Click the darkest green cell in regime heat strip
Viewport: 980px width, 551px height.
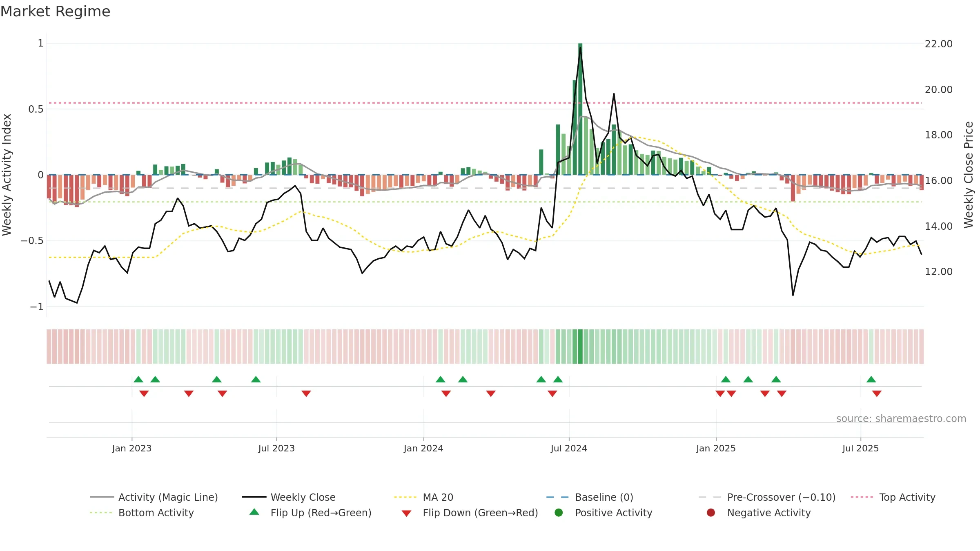580,347
